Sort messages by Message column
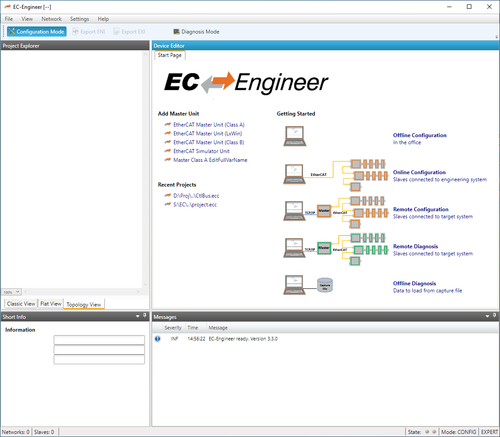The image size is (500, 437). click(218, 328)
